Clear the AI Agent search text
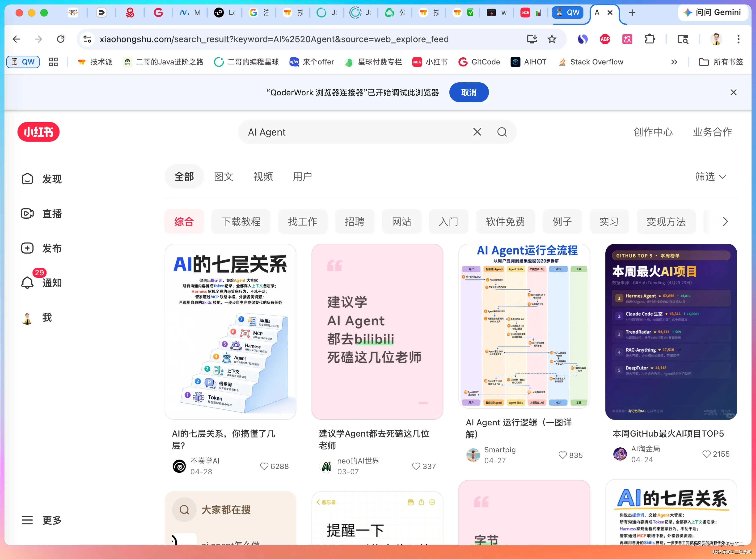Image resolution: width=756 pixels, height=559 pixels. [477, 132]
